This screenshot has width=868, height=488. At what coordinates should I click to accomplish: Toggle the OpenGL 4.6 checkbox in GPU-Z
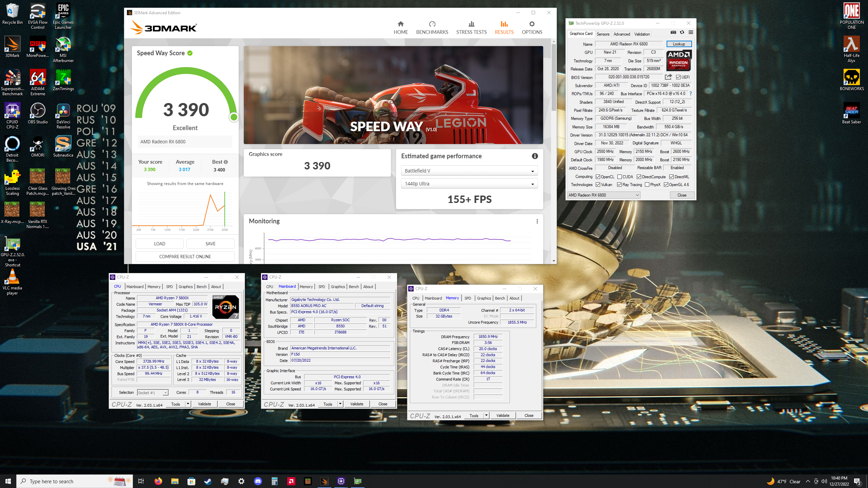coord(666,185)
